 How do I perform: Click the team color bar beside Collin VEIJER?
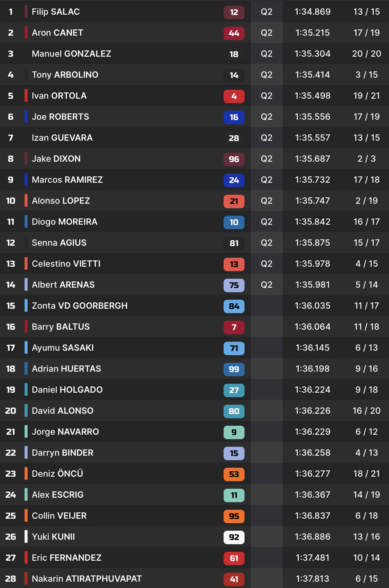26,516
